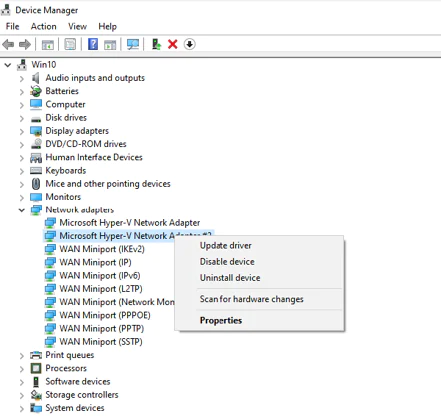Click the Display adapters category icon
This screenshot has width=441, height=419.
tap(36, 131)
